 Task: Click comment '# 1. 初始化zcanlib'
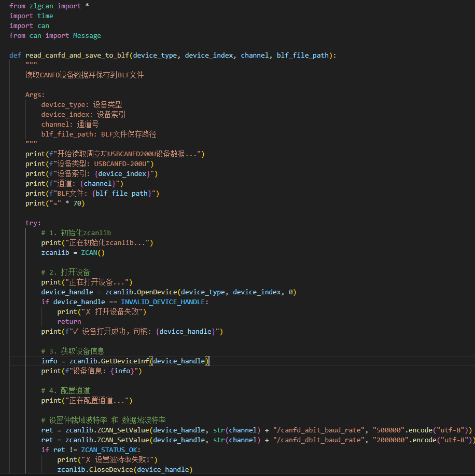pyautogui.click(x=76, y=233)
